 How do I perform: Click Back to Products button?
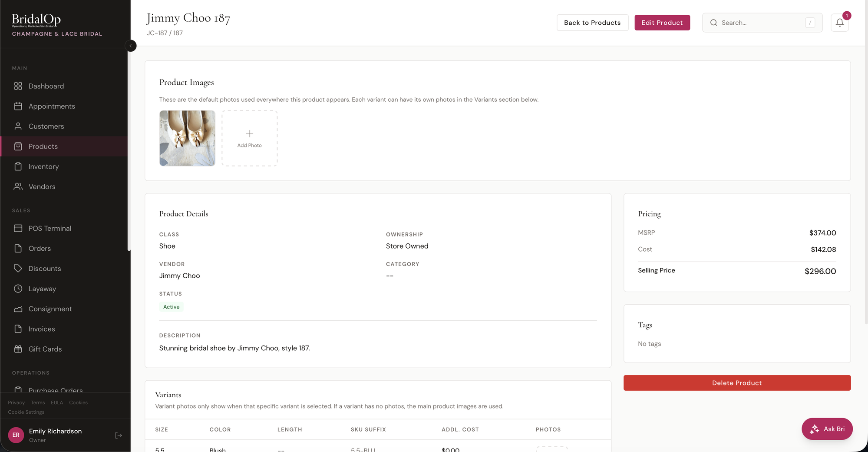(592, 23)
